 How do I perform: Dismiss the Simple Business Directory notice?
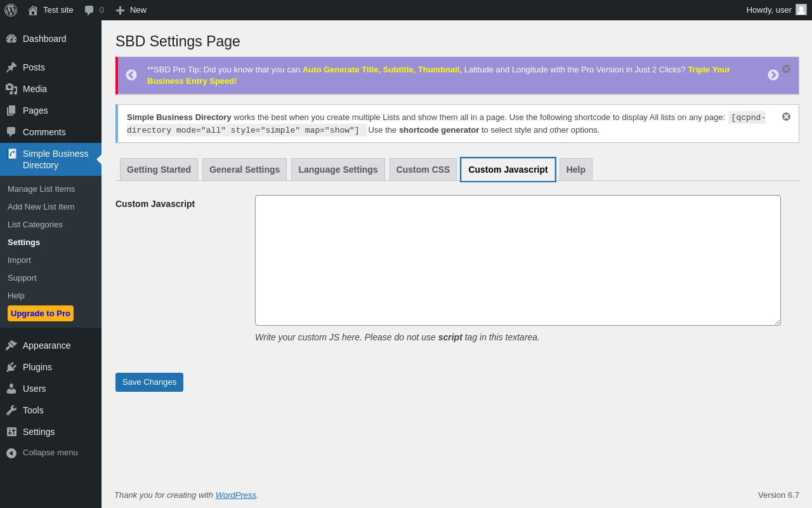click(787, 117)
